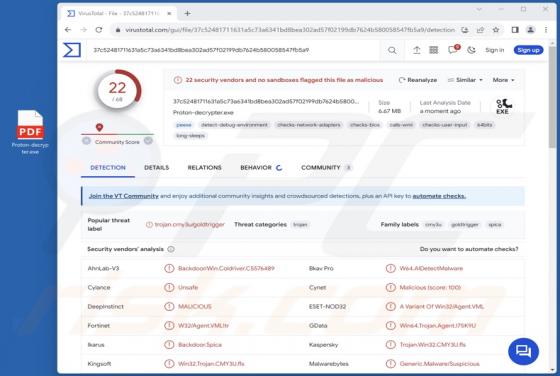Screen dimensions: 560x376
Task: Click the upload file icon
Action: [x=416, y=50]
